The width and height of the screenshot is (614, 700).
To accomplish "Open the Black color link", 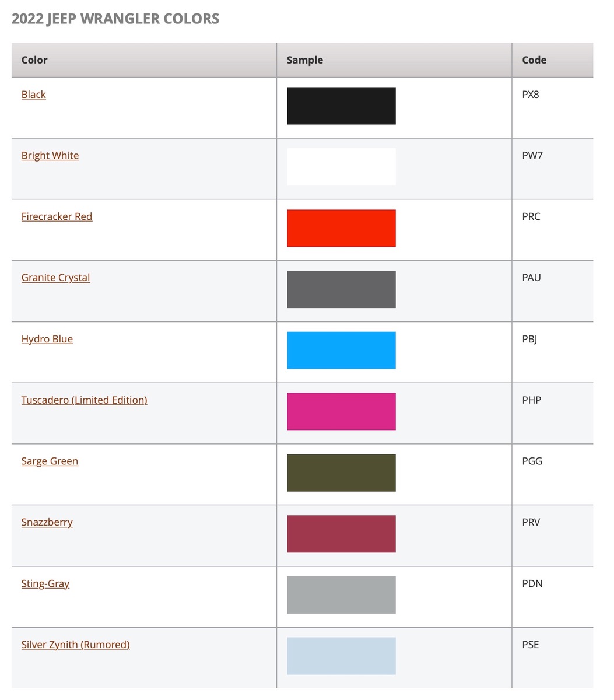I will pos(33,94).
